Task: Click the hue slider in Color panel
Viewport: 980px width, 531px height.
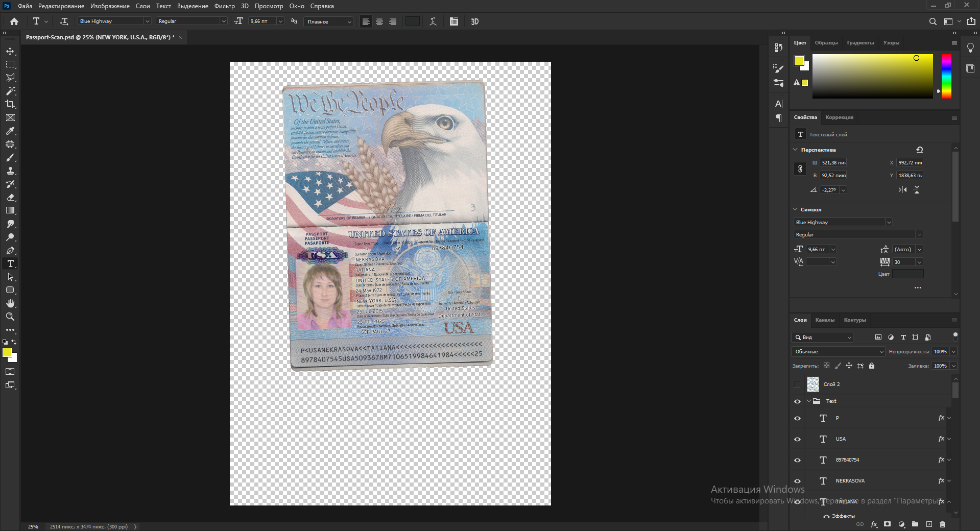Action: [x=946, y=76]
